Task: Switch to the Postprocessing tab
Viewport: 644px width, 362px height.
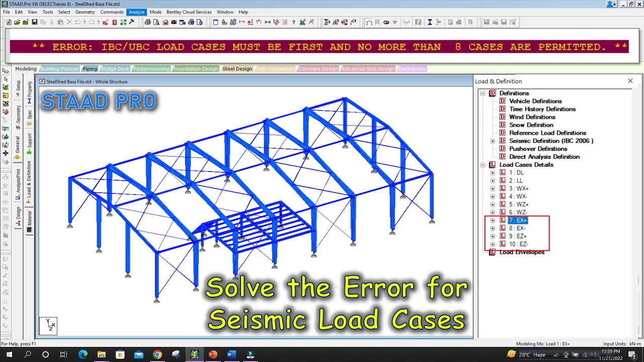Action: pyautogui.click(x=151, y=69)
